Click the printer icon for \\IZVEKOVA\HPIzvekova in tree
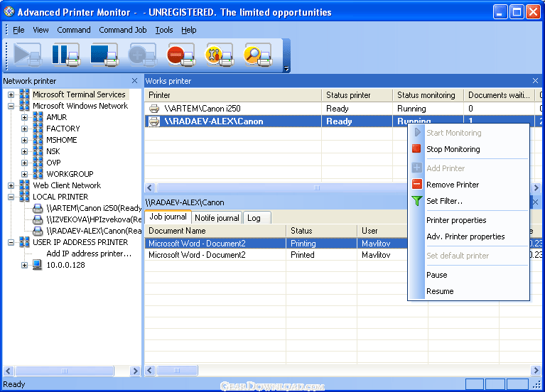This screenshot has height=392, width=545. 38,219
